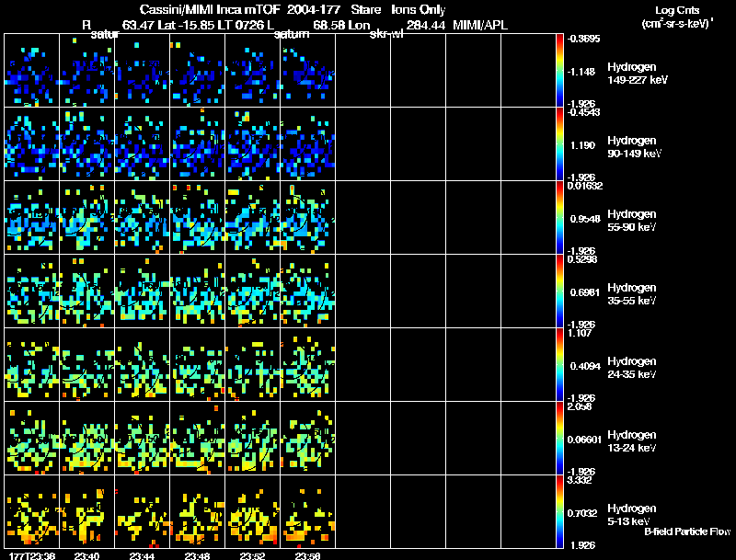Click the 'Ions Only' title text

(x=419, y=10)
